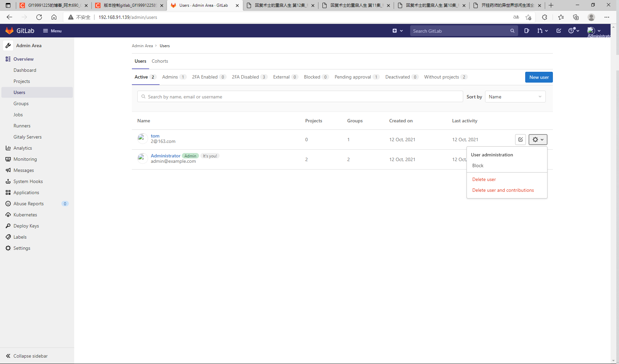619x364 pixels.
Task: Open the Help question mark dropdown
Action: 574,31
